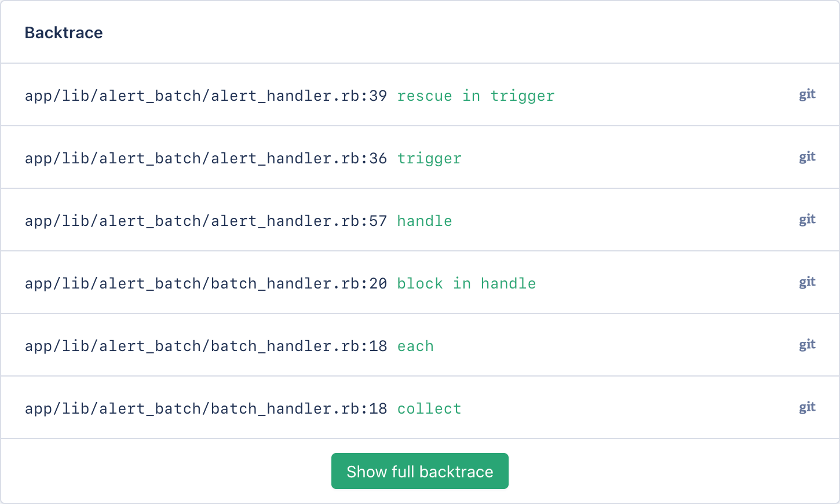
Task: Click the 'block in handle' method name
Action: [466, 283]
